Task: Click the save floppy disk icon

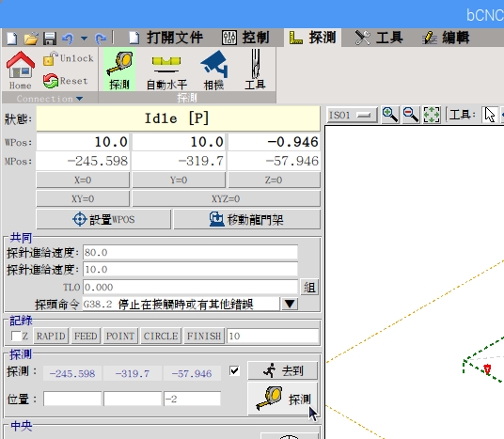Action: coord(50,39)
